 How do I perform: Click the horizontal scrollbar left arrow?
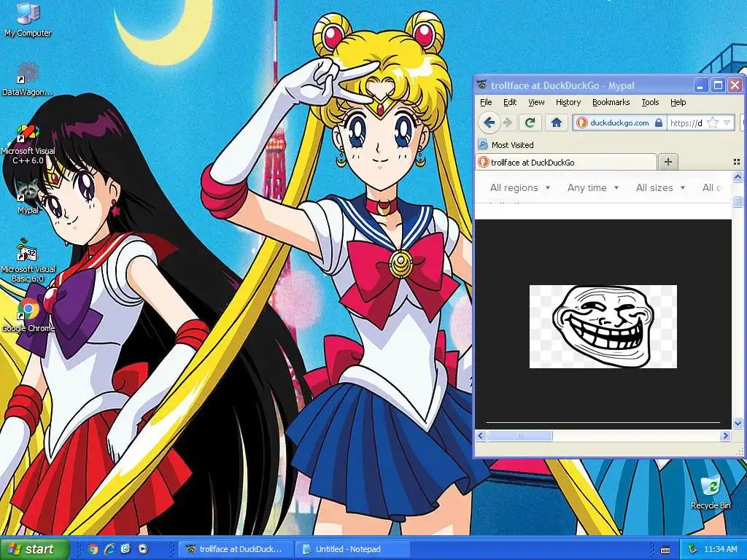click(480, 435)
